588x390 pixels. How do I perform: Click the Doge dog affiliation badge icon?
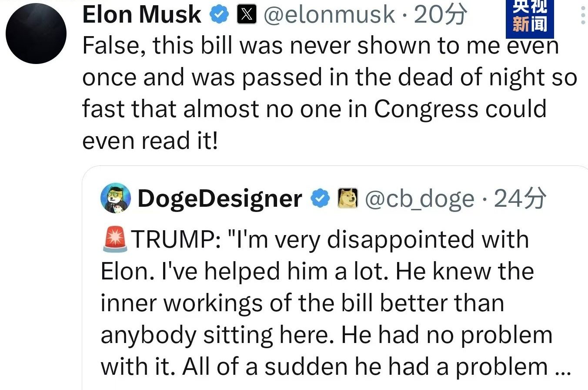click(348, 199)
